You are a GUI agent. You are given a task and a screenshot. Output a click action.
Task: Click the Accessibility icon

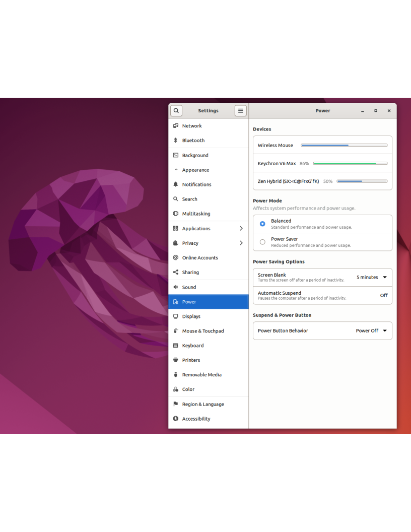point(176,419)
